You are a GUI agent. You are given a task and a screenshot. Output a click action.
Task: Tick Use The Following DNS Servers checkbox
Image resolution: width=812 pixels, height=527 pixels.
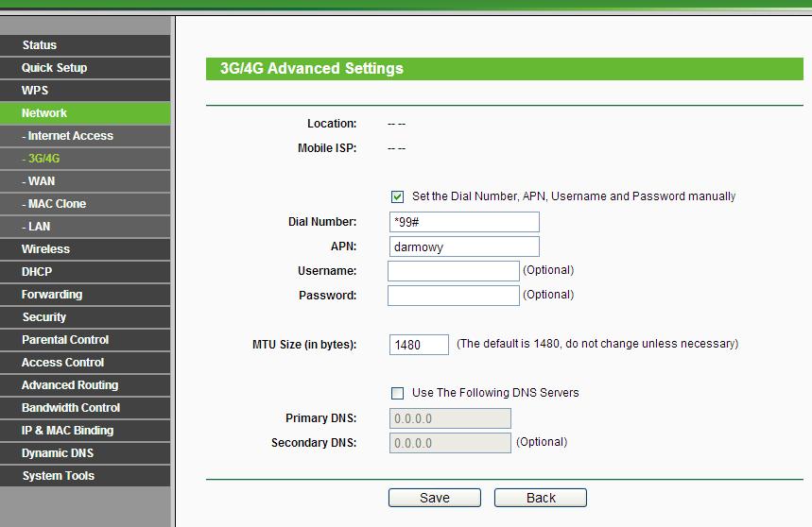coord(397,393)
